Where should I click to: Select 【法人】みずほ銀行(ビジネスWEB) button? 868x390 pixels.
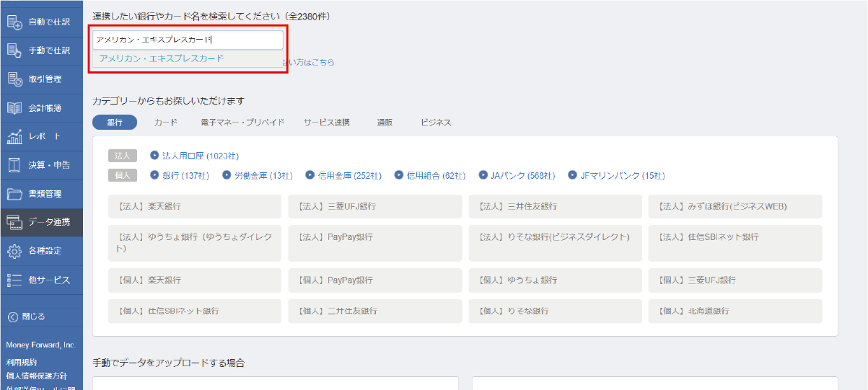click(735, 206)
